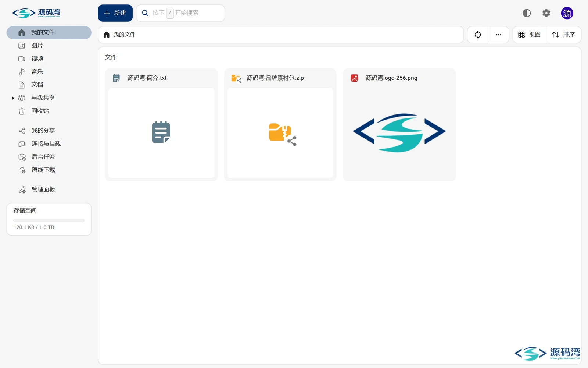
Task: Click the 120.1 KB / 1.0 TB text
Action: coord(34,227)
